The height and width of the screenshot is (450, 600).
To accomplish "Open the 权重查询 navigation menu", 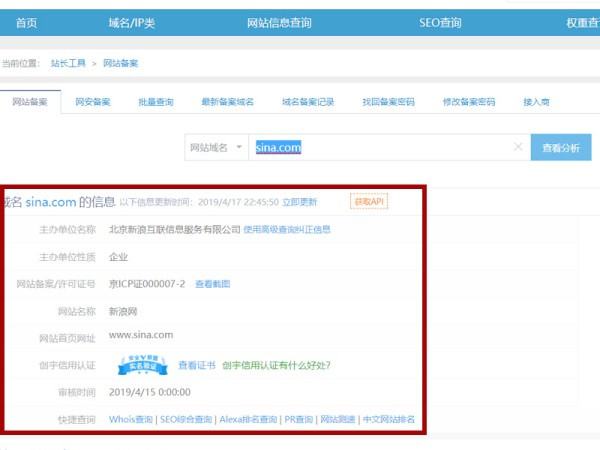I will [583, 23].
